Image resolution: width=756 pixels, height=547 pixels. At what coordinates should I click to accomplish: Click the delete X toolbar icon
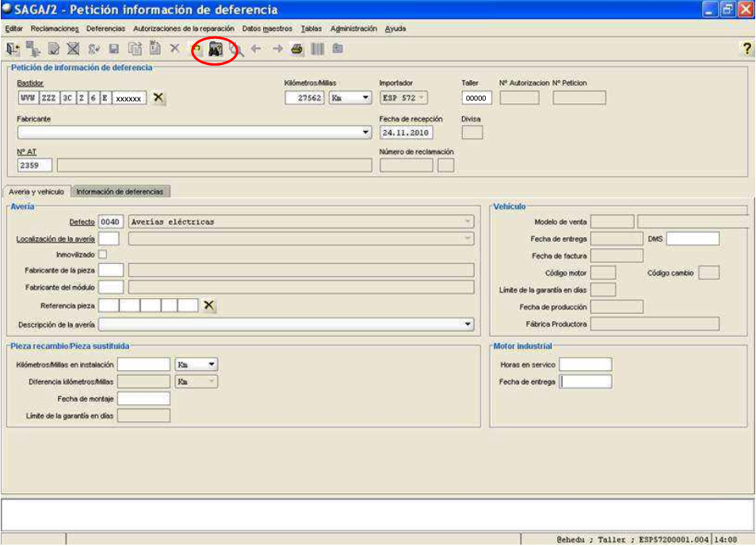174,48
